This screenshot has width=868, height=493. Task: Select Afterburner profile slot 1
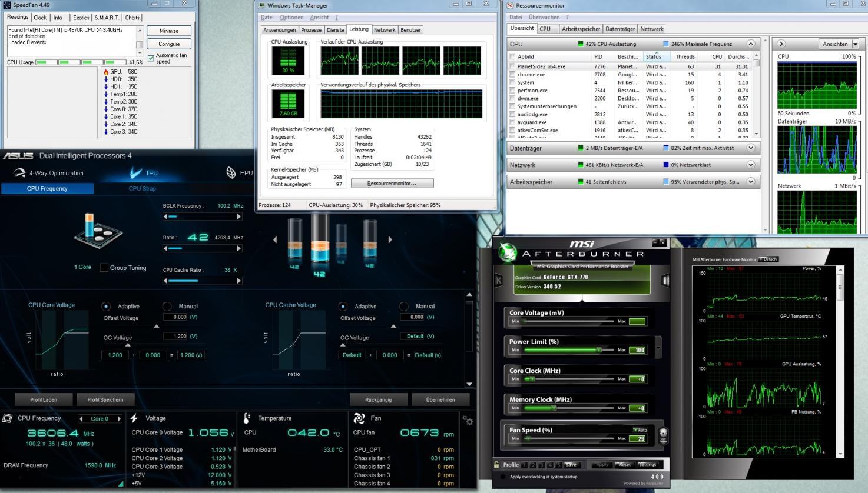coord(525,465)
